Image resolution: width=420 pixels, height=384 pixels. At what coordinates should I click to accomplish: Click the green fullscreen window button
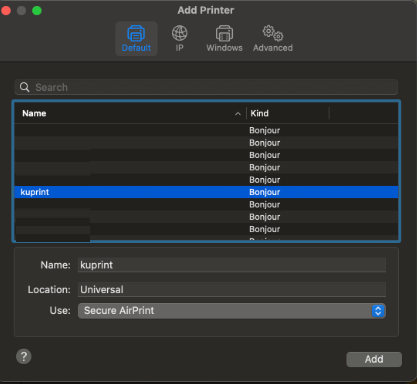[37, 11]
